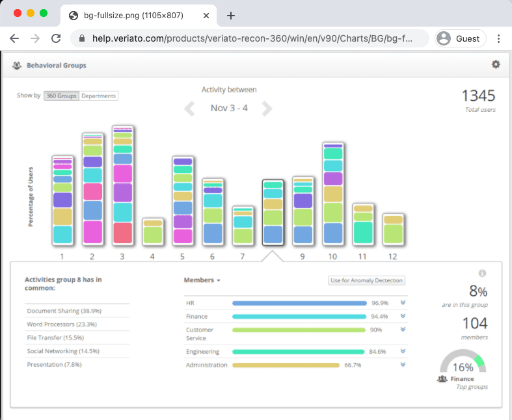This screenshot has height=420, width=512.
Task: Select the 360 Groups toggle
Action: click(61, 96)
